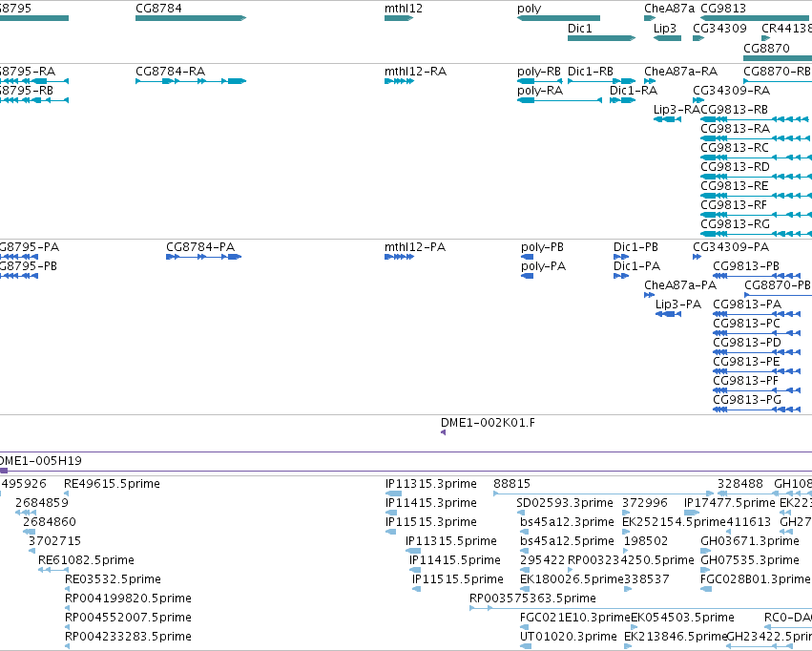Select the SD02593.3prime EST label
Image resolution: width=812 pixels, height=651 pixels.
point(565,503)
